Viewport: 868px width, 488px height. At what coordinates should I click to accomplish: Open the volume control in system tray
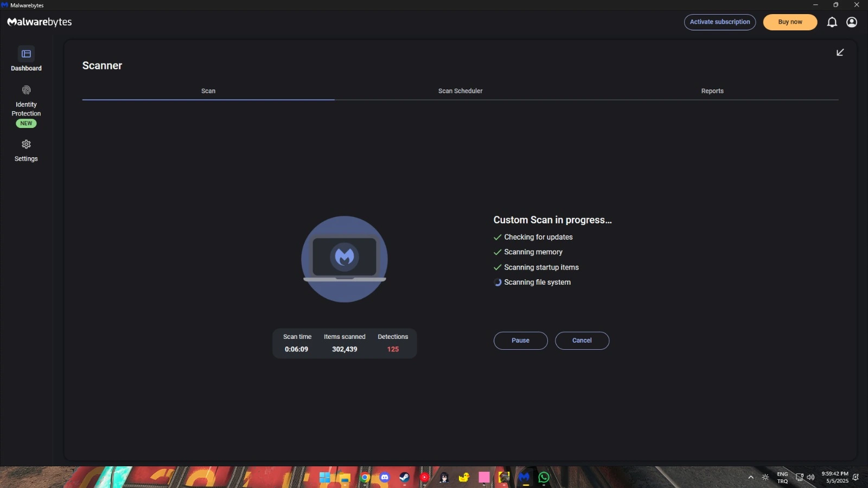(x=810, y=478)
